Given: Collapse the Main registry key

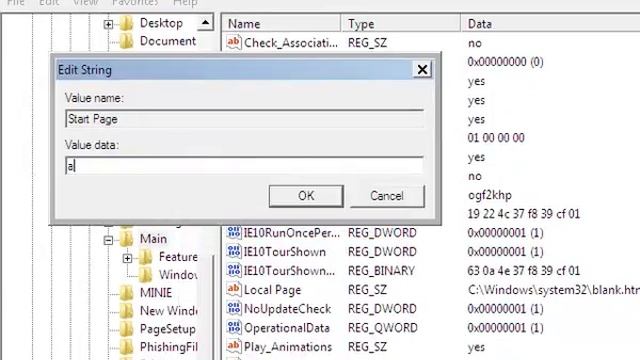Looking at the screenshot, I should (x=108, y=240).
